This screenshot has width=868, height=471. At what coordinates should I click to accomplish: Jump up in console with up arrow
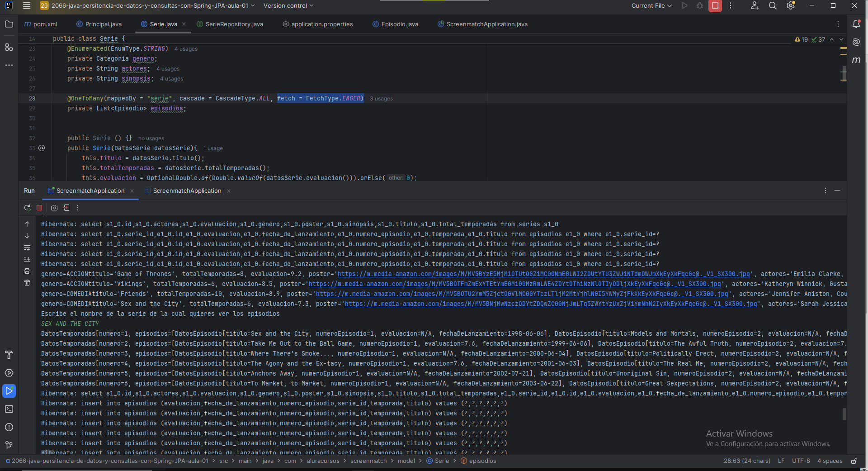tap(27, 224)
